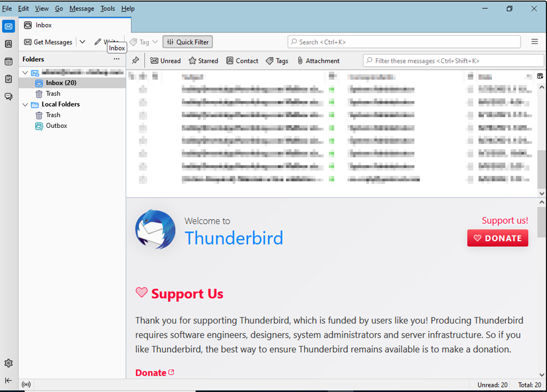This screenshot has height=392, width=547.
Task: Click the global search magnifier icon
Action: pos(294,42)
